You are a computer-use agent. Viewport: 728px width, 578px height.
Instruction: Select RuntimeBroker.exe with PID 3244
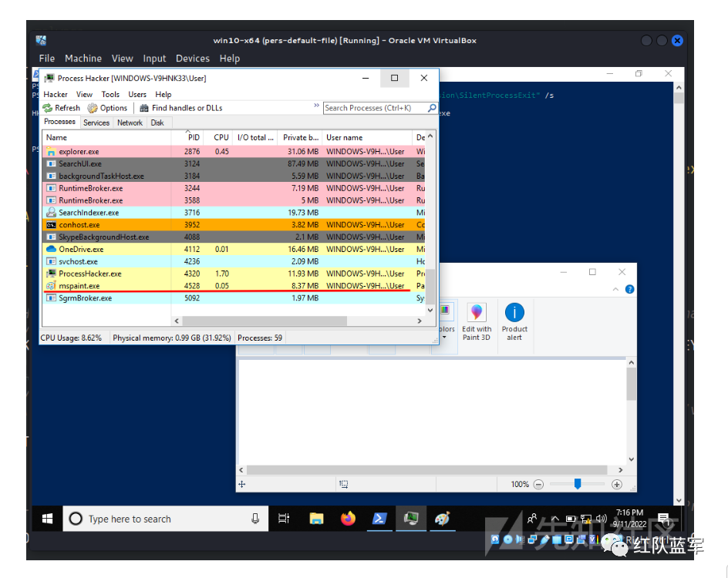coord(234,188)
